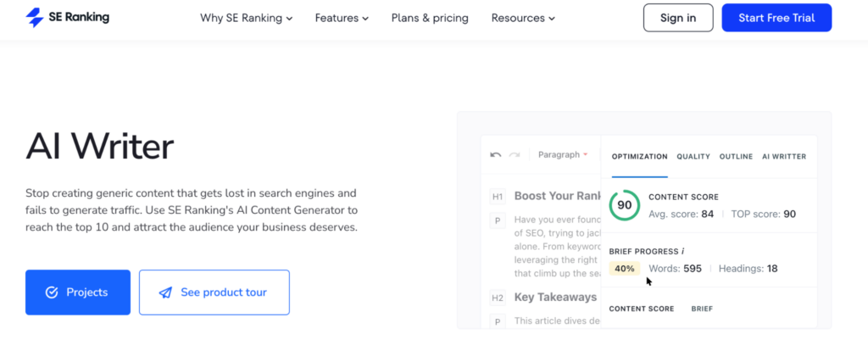Screen dimensions: 868x362
Task: Click the H2 tag beside Key Takeaways
Action: (498, 298)
